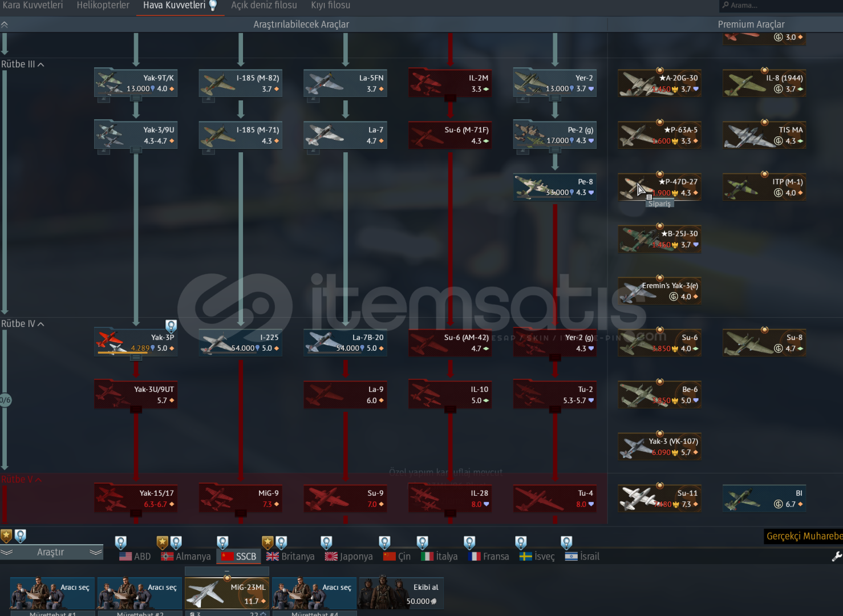Screen dimensions: 843x616
Task: Switch nation to Fransa
Action: (x=488, y=556)
